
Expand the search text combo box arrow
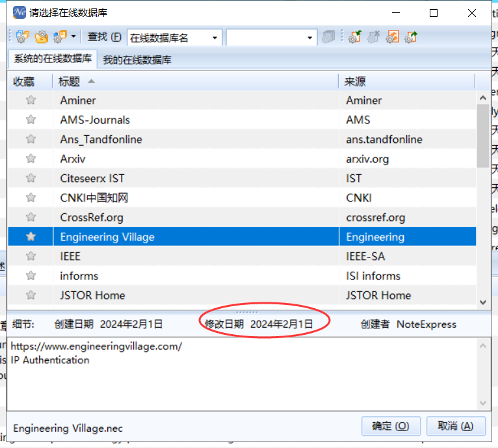(x=309, y=38)
